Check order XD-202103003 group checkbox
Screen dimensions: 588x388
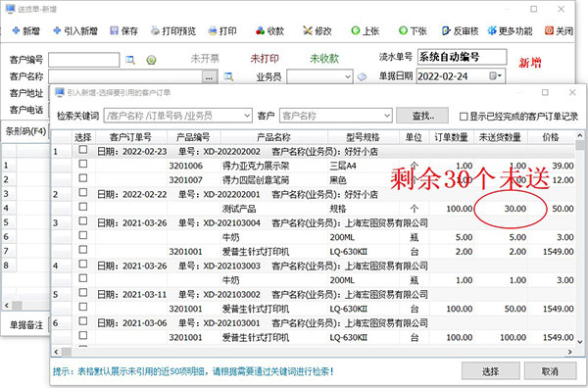(83, 264)
